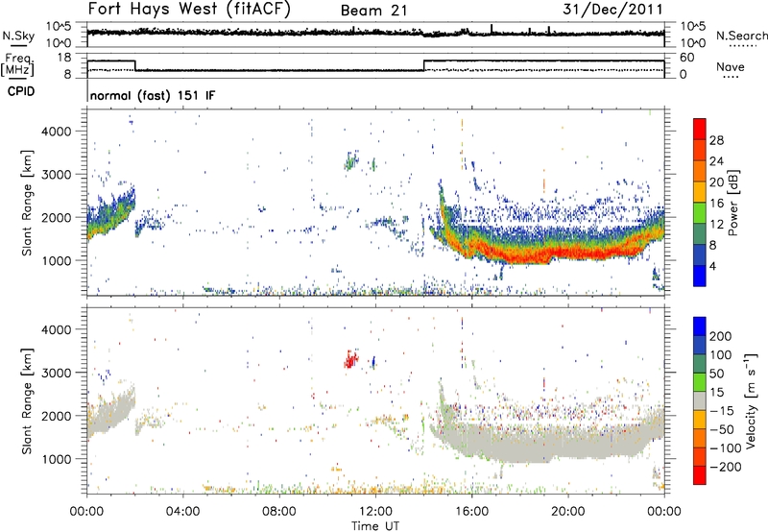
Task: Click the "16:00" time tick label
Action: tap(471, 512)
